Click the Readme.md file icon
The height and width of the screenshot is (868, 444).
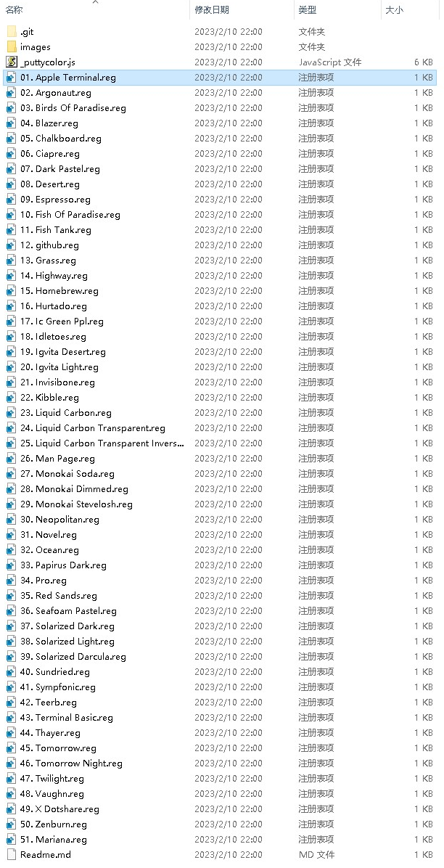[12, 854]
